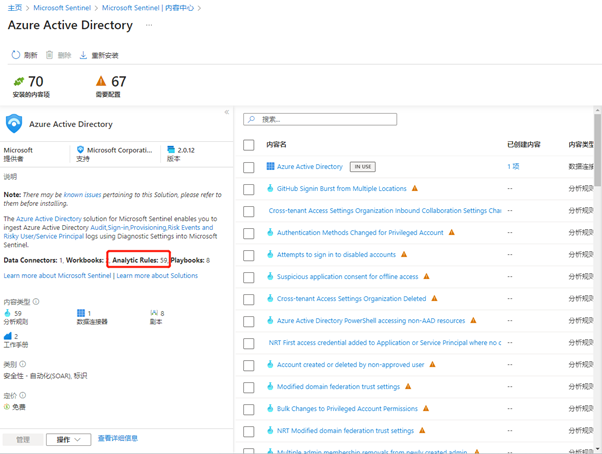Click the 1 item link in connector row

(513, 166)
